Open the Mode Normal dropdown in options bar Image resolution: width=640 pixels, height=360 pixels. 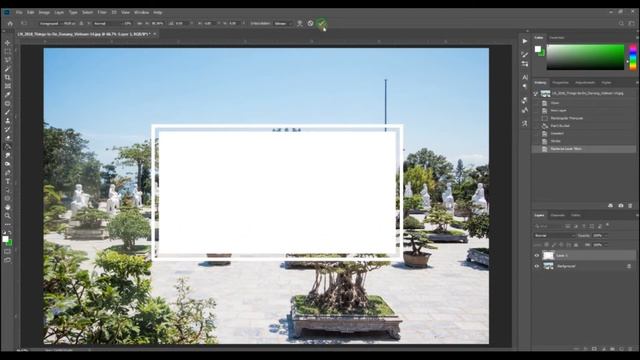(106, 24)
